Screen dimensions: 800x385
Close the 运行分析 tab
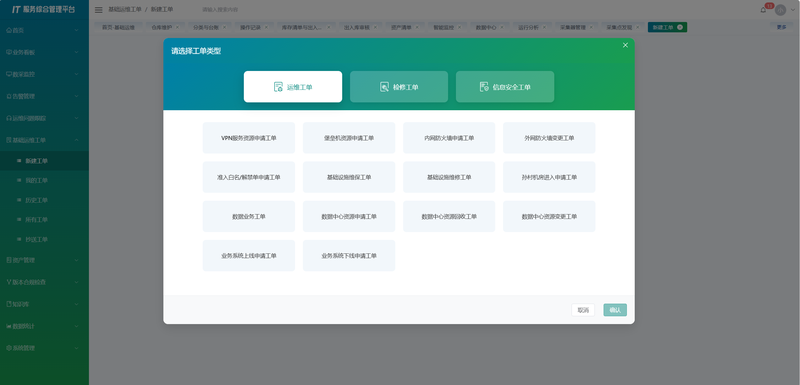(x=544, y=28)
